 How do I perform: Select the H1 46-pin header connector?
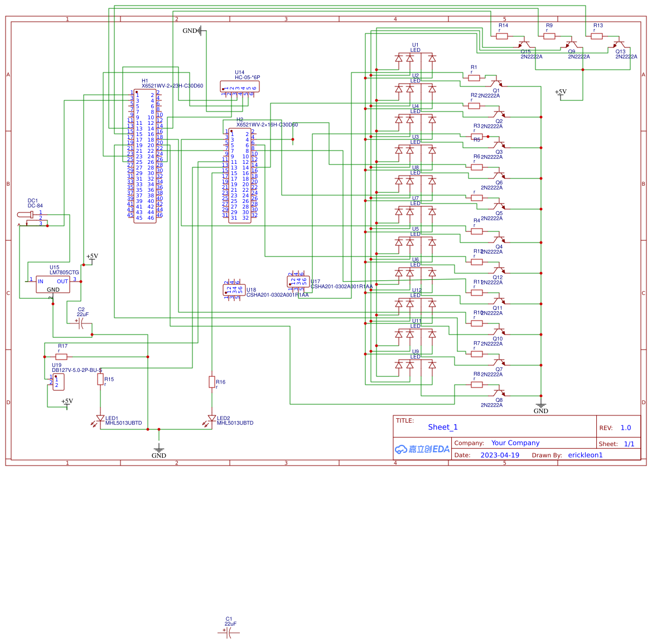(145, 156)
